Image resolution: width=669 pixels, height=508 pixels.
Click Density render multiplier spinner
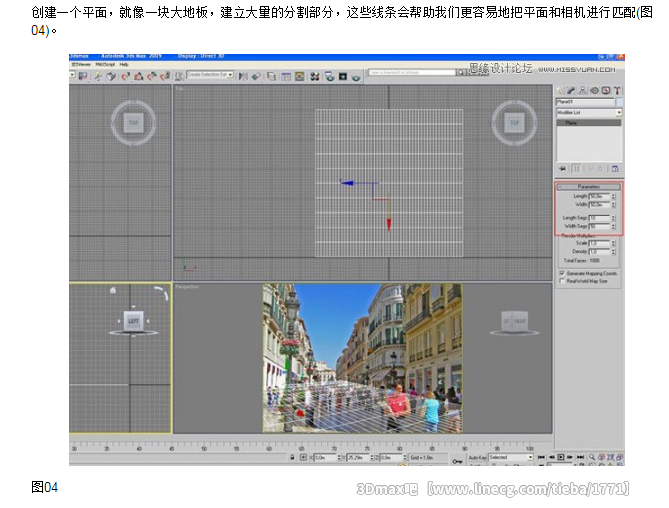coord(613,252)
